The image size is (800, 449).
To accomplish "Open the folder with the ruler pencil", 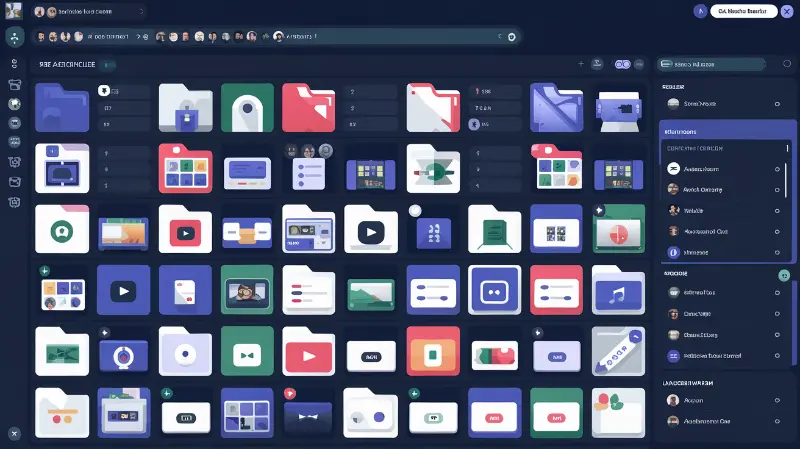I will tap(618, 351).
